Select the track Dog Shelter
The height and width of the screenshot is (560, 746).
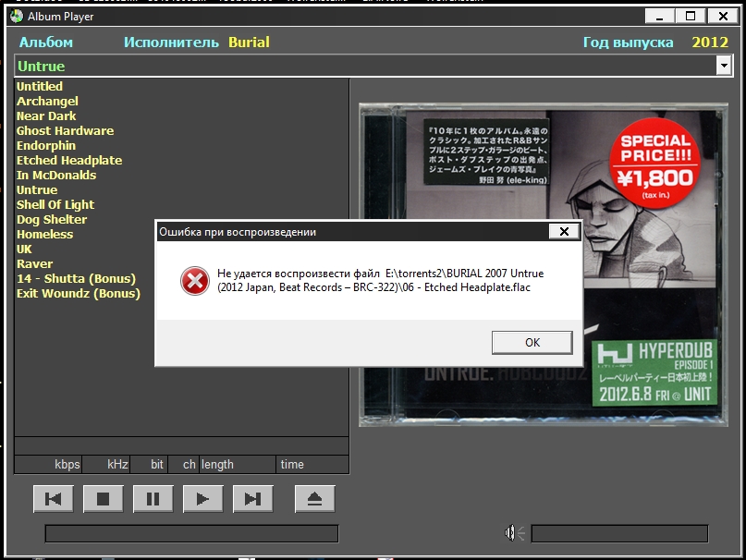(x=52, y=219)
